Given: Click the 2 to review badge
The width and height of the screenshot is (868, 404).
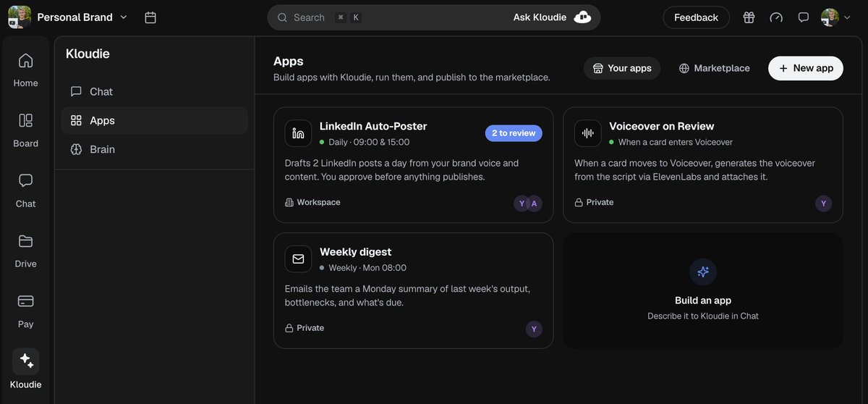Looking at the screenshot, I should coord(514,133).
